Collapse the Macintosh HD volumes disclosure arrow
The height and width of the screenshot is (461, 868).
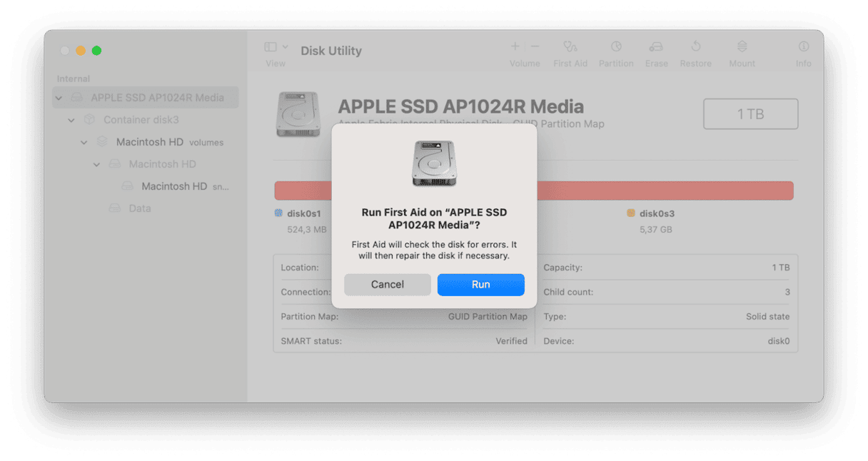[84, 142]
